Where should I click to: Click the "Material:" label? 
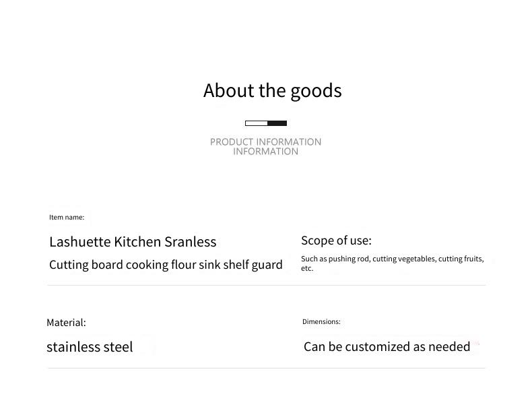(x=66, y=322)
